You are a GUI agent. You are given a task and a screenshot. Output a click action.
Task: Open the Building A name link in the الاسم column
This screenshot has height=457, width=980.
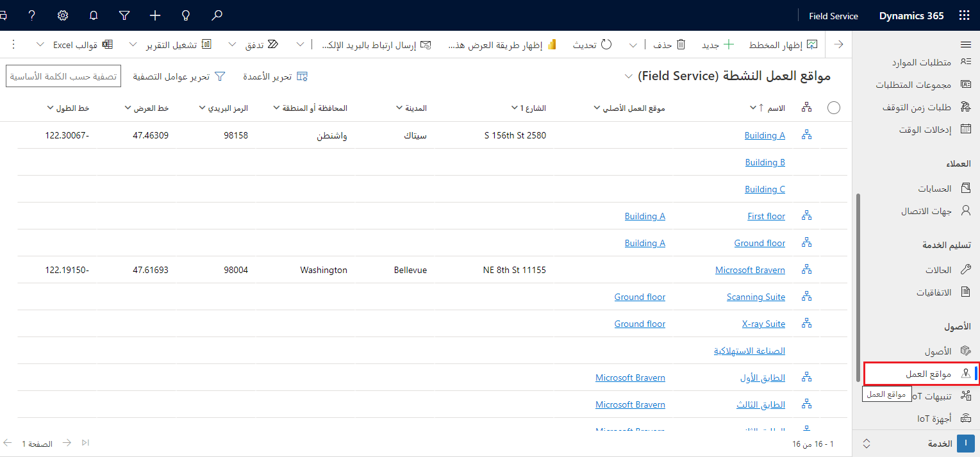coord(765,135)
